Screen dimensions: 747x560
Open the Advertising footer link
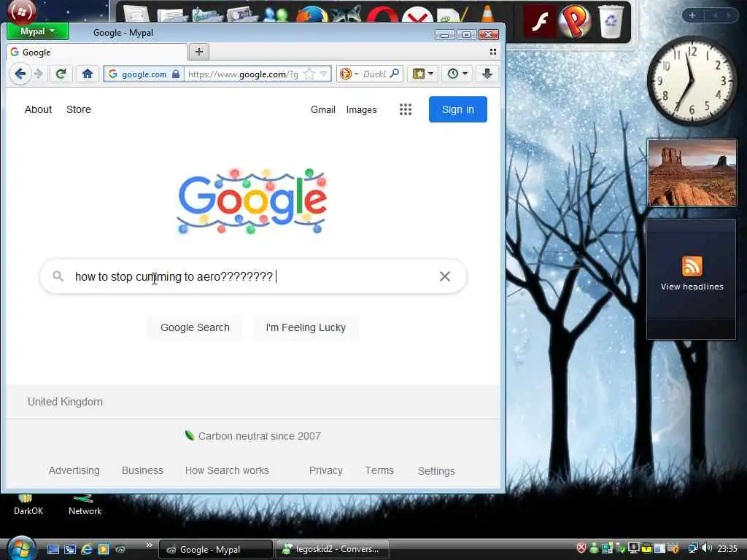[x=74, y=470]
